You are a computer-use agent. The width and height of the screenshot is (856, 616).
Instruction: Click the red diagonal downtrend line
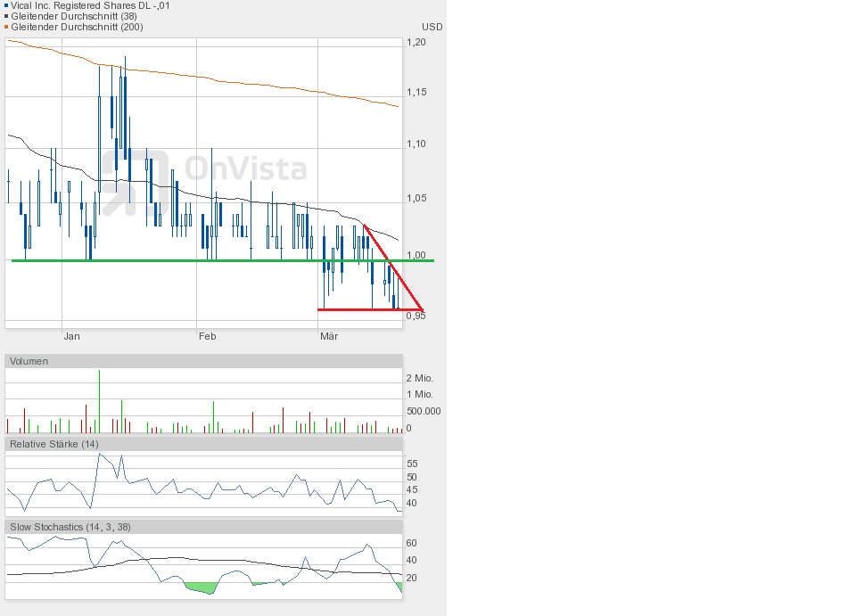[x=392, y=266]
